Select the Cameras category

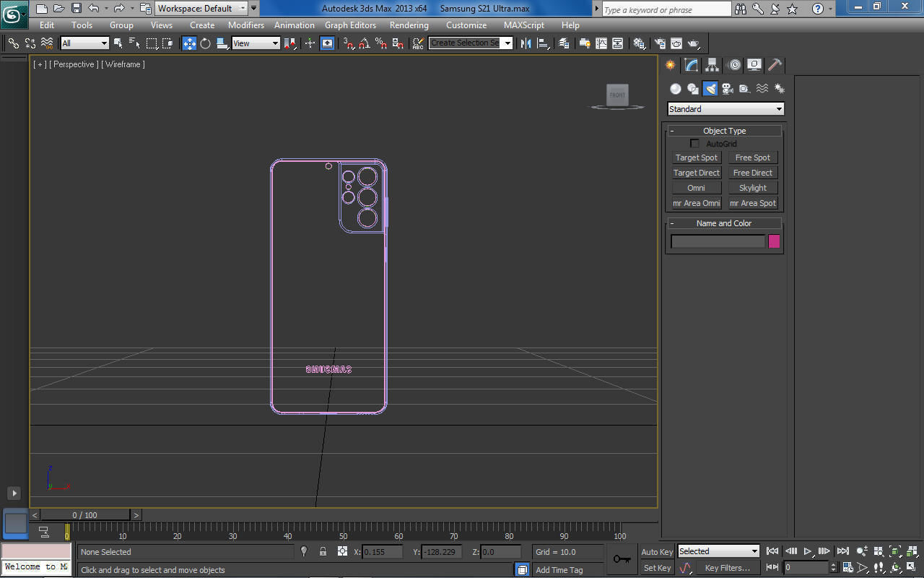tap(728, 88)
